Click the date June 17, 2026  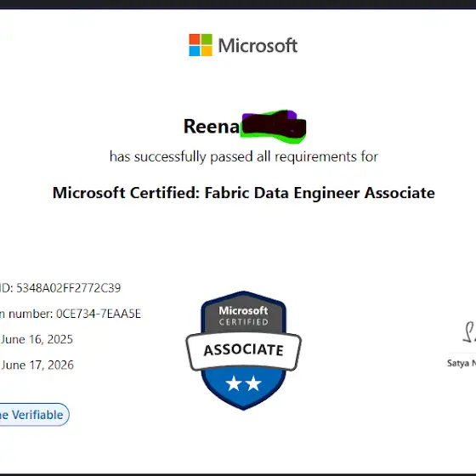point(37,365)
